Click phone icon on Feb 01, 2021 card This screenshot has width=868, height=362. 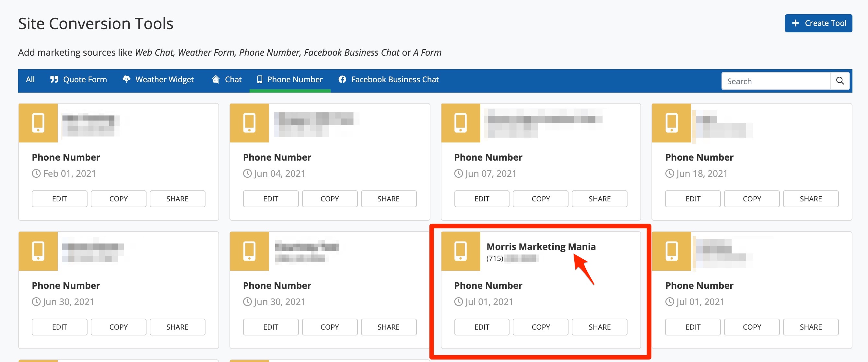[x=38, y=123]
